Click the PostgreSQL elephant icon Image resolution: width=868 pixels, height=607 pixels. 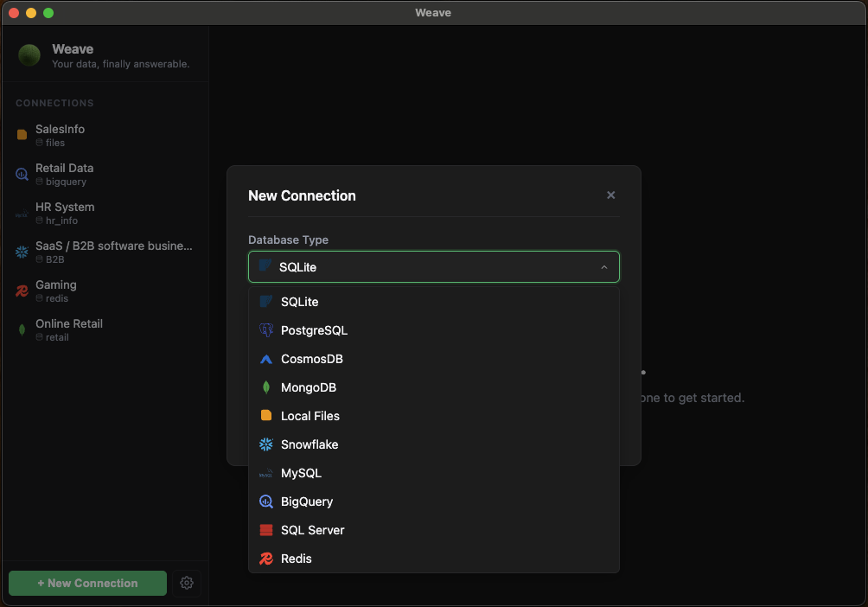[266, 330]
